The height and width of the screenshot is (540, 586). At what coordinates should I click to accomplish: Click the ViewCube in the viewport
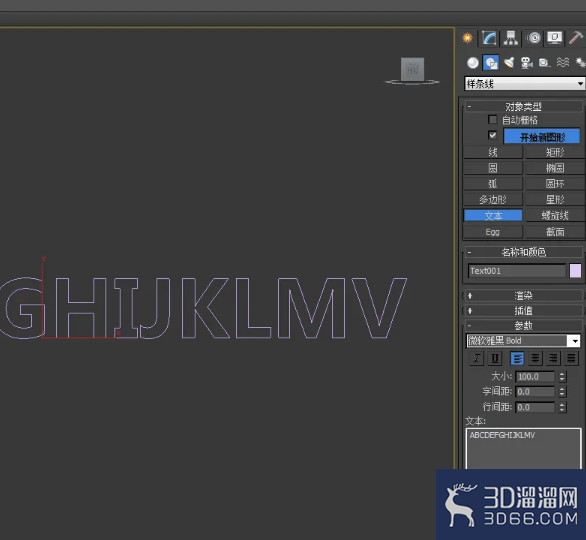pos(413,70)
